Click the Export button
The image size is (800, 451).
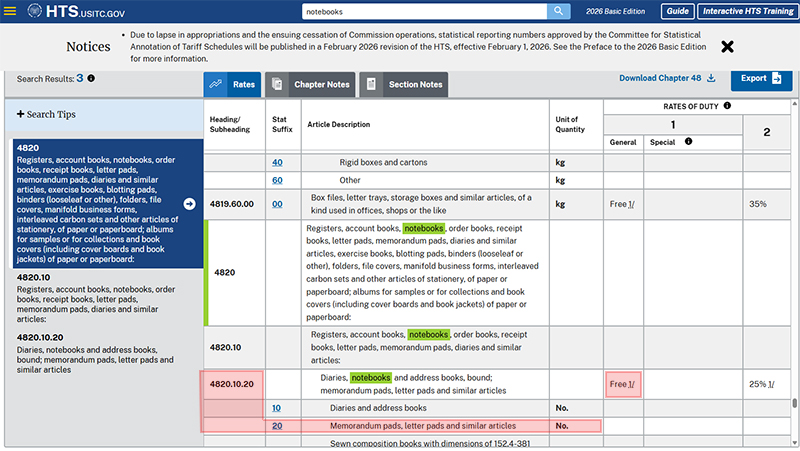761,78
